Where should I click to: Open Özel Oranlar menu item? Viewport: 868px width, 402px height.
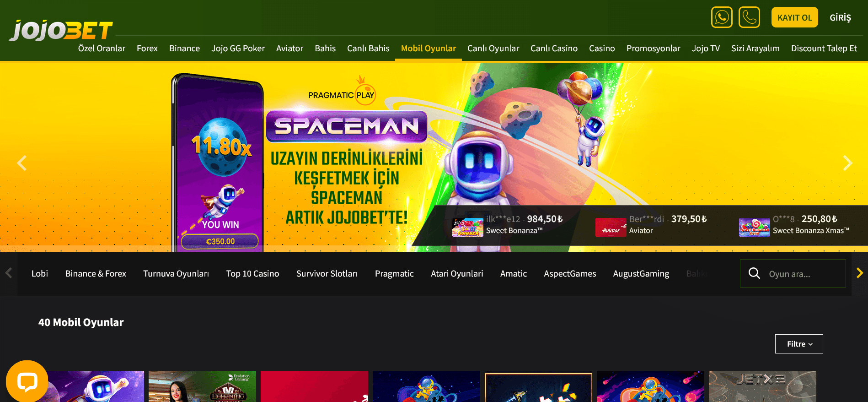click(x=102, y=48)
